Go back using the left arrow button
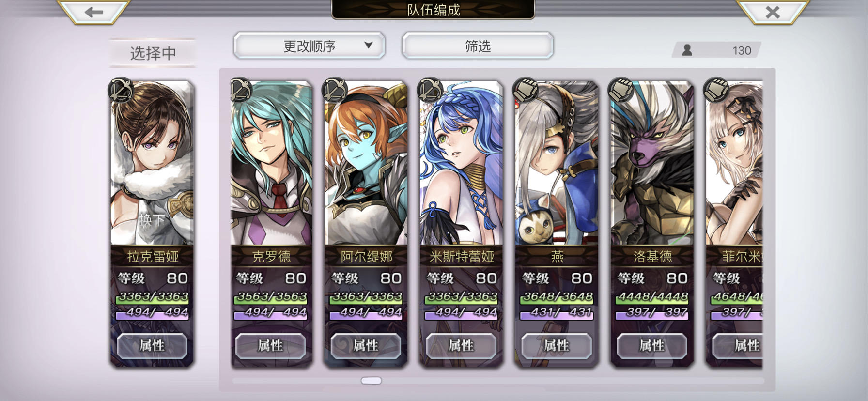This screenshot has width=868, height=401. [x=93, y=12]
